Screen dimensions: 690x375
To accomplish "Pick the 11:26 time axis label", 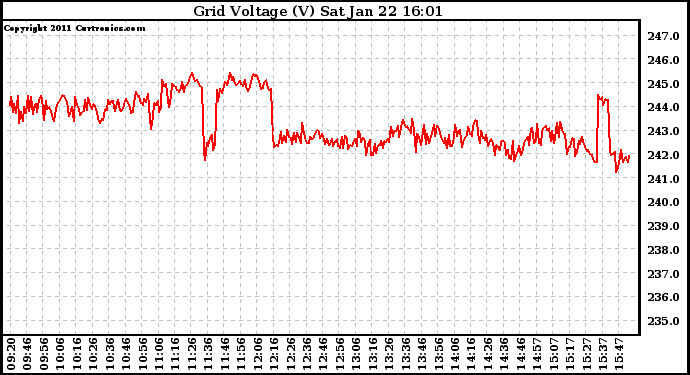I will 192,354.
